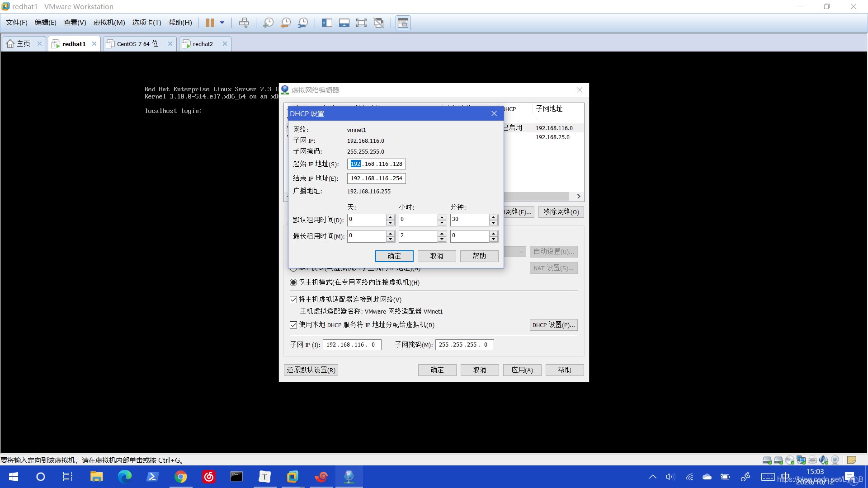Enter full screen mode
Viewport: 868px width, 488px height.
point(361,23)
